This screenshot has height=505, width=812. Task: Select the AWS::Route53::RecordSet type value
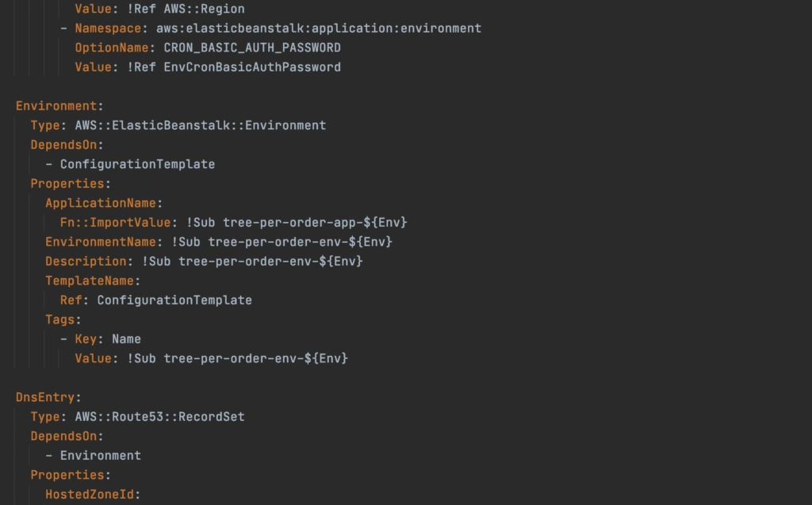pyautogui.click(x=159, y=416)
